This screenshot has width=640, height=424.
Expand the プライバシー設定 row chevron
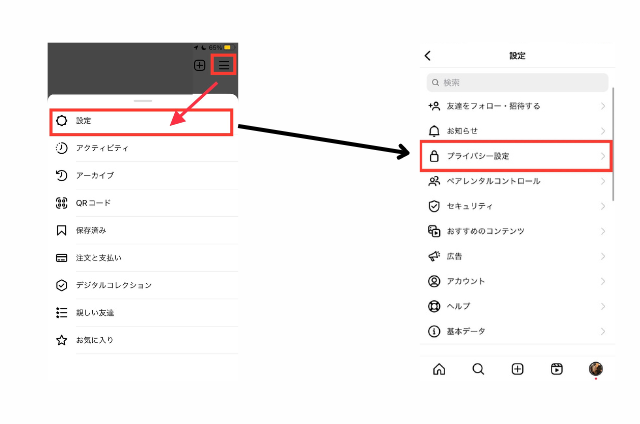click(x=602, y=156)
